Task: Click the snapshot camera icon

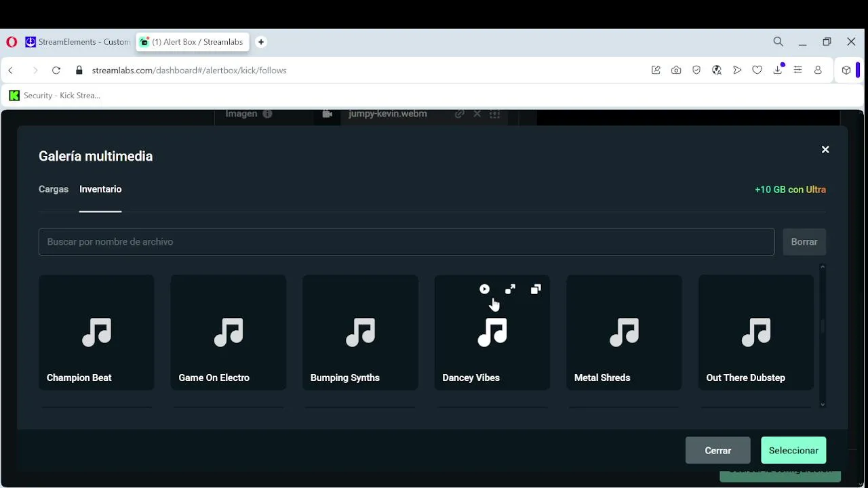Action: point(676,70)
